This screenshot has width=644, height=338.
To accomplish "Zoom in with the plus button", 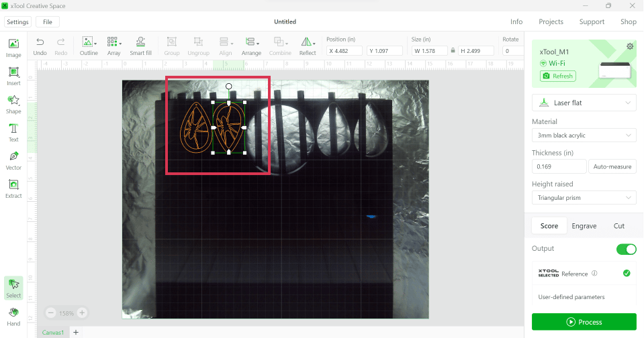I will [82, 313].
